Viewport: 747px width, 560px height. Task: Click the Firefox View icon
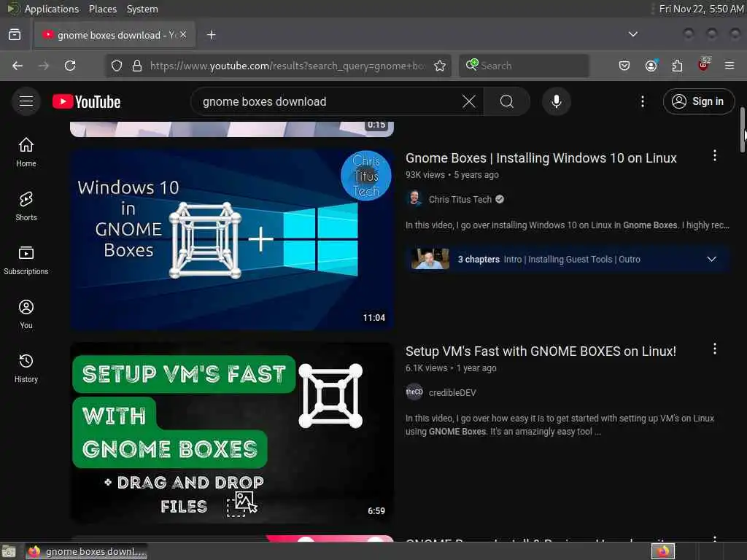tap(15, 35)
